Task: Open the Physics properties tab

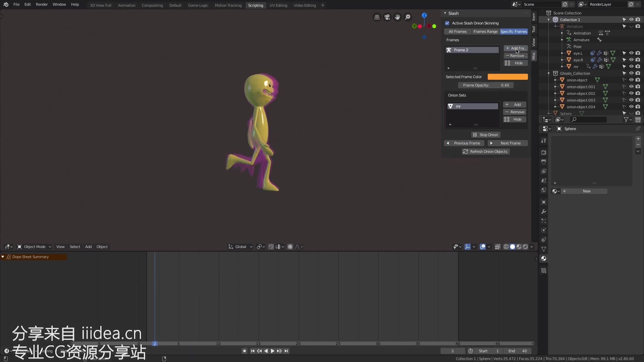Action: [544, 230]
